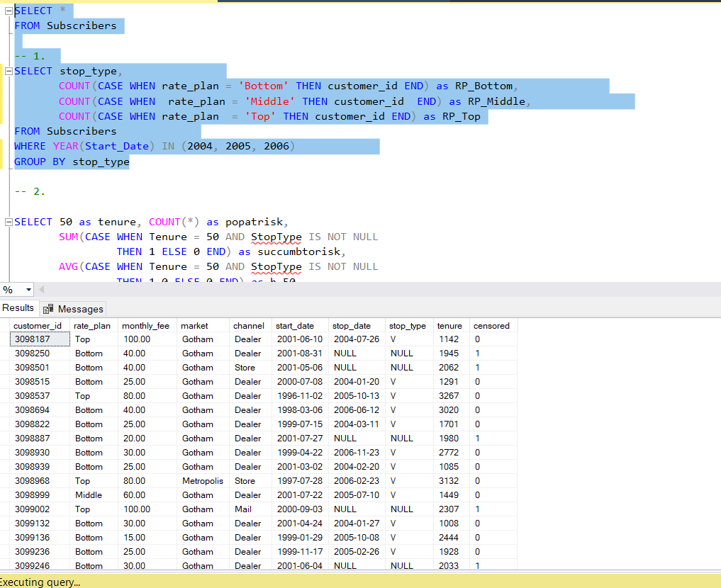The height and width of the screenshot is (588, 721).
Task: Select the monthly_fee column header
Action: (145, 326)
